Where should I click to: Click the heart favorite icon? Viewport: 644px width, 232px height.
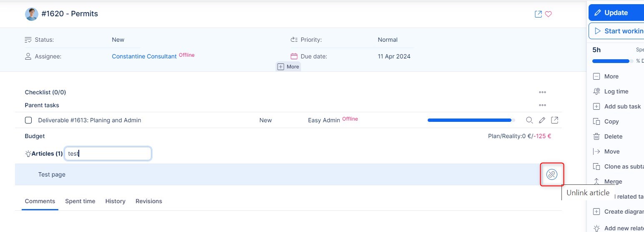(x=549, y=14)
